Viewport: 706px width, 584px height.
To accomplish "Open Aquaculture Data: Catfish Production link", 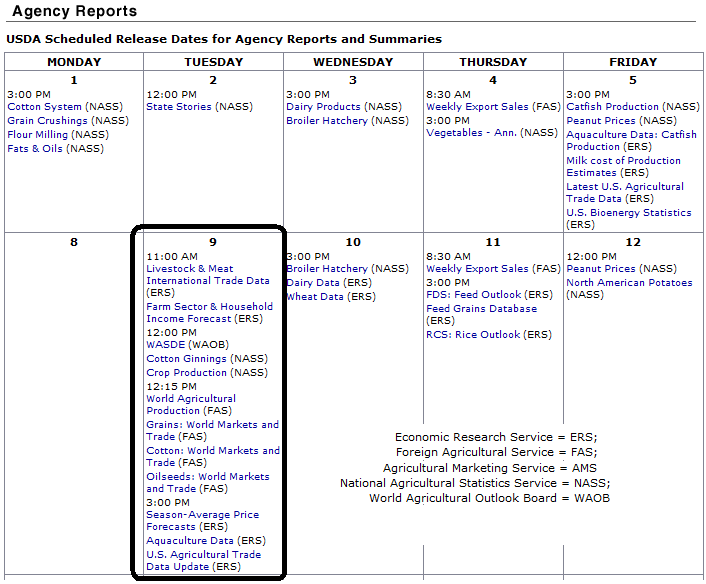I will pos(631,141).
